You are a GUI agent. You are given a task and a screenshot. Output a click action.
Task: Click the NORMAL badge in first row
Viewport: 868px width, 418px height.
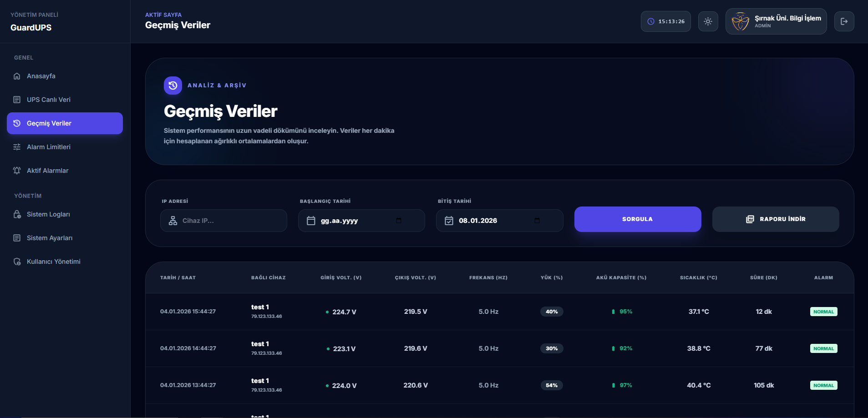tap(823, 312)
